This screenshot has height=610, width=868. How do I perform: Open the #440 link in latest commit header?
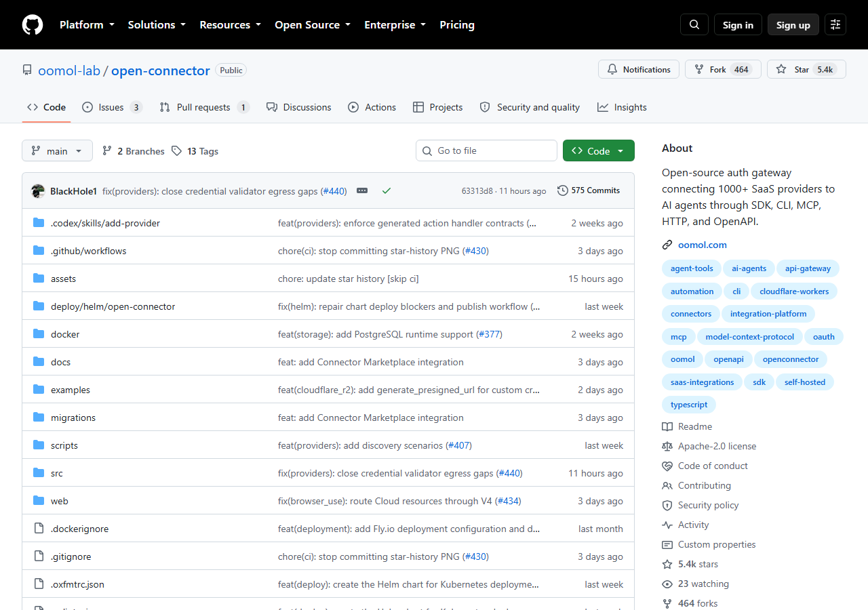(334, 191)
